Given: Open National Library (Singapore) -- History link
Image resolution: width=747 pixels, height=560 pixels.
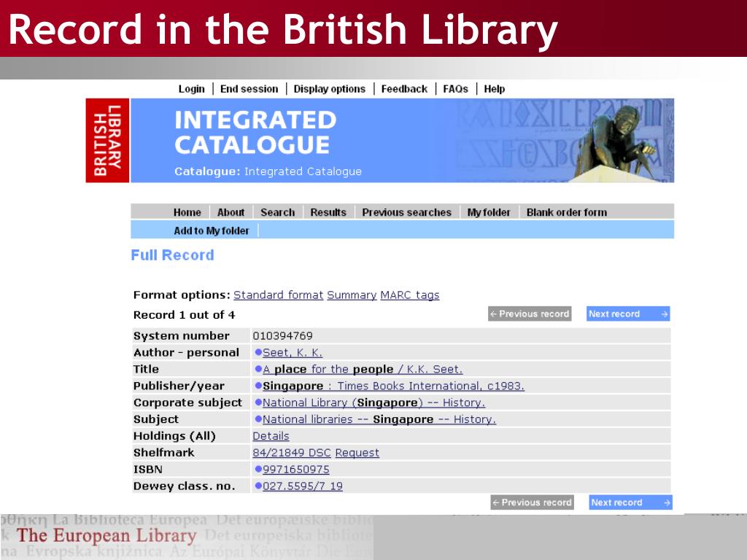Looking at the screenshot, I should pyautogui.click(x=374, y=402).
